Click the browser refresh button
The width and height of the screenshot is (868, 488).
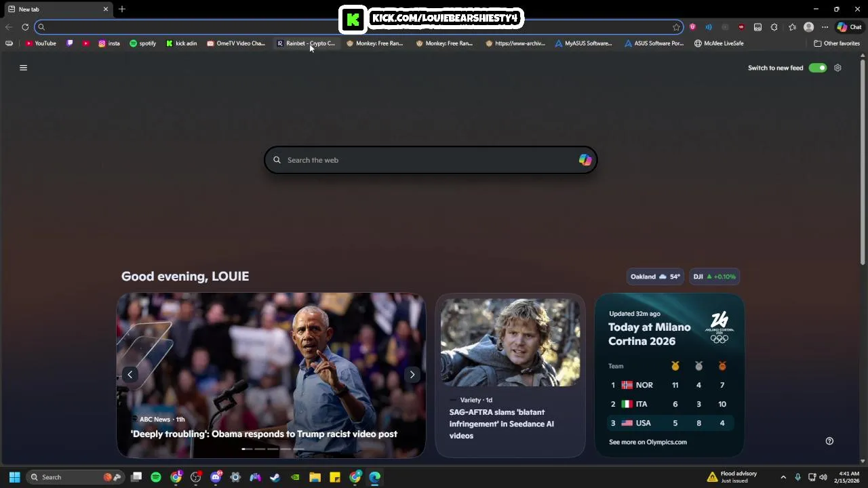pyautogui.click(x=25, y=27)
